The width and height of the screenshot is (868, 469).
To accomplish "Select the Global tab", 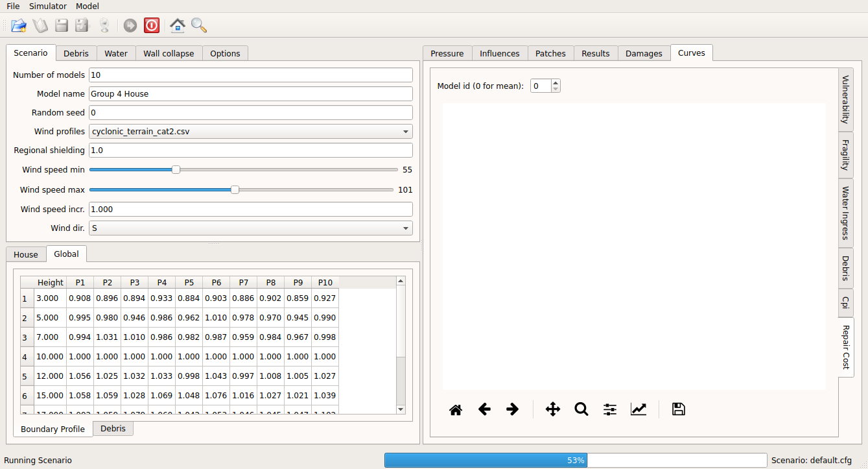I will tap(66, 254).
